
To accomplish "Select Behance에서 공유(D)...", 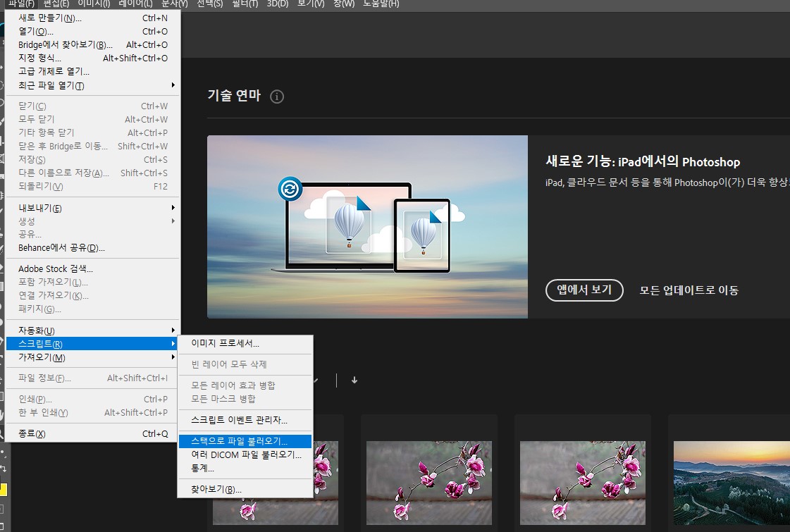I will point(93,248).
